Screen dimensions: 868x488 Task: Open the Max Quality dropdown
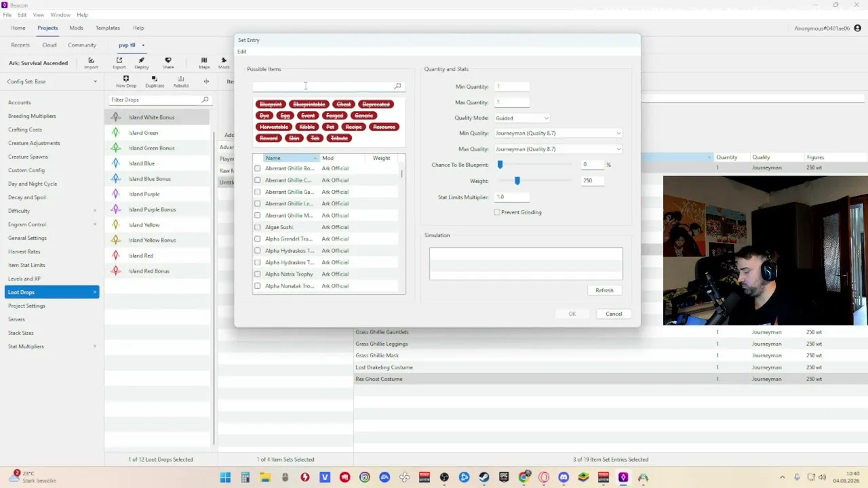(x=558, y=149)
